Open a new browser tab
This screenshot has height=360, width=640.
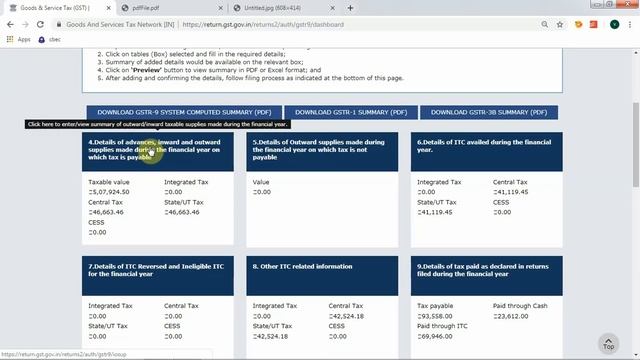350,8
